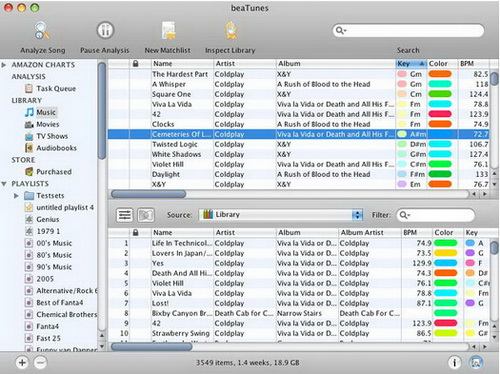Screen dimensions: 500x374
Task: Click the Analyze Song toolbar icon
Action: pos(42,31)
